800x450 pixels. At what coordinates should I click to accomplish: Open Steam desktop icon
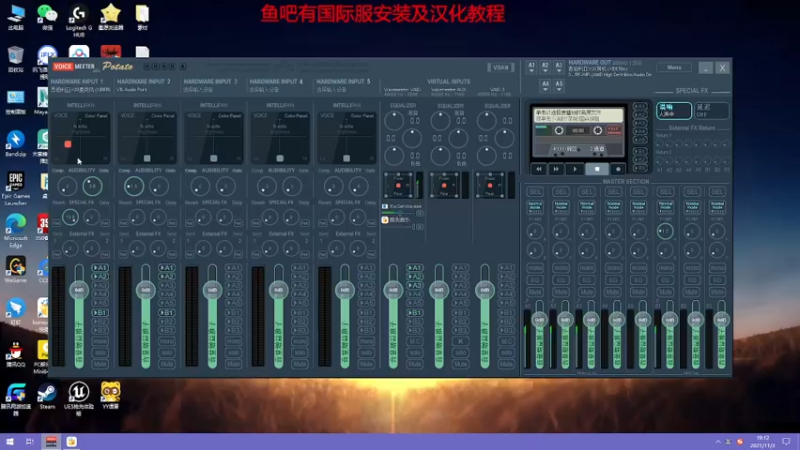pos(47,396)
